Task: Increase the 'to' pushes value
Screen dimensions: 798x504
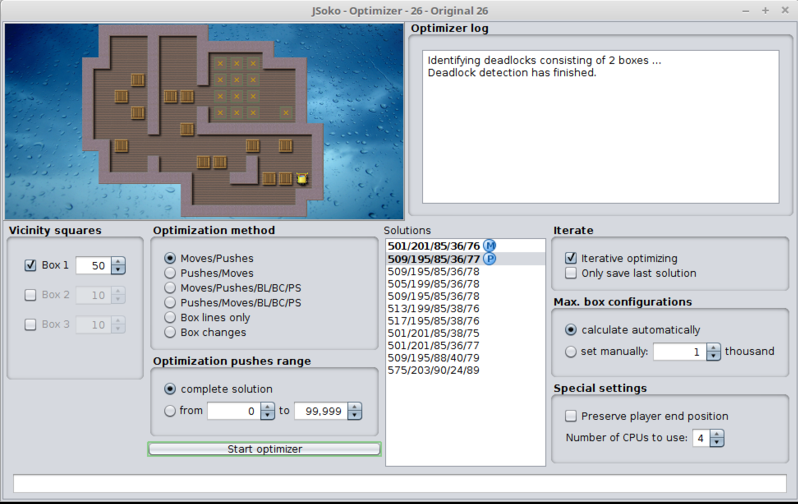Action: point(355,407)
